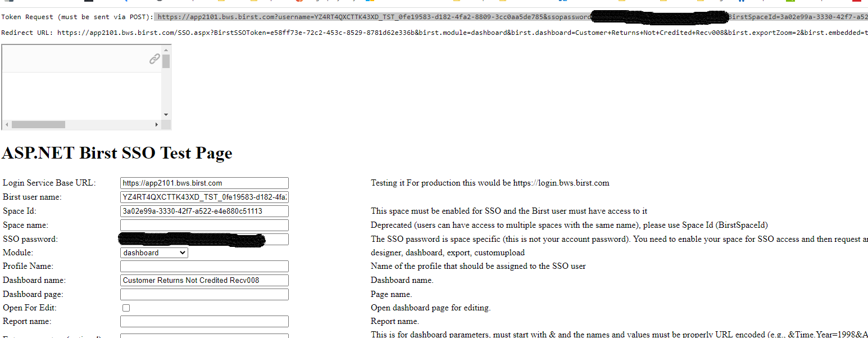Click the highlighted Token Request URL text
868x338 pixels.
click(x=512, y=17)
